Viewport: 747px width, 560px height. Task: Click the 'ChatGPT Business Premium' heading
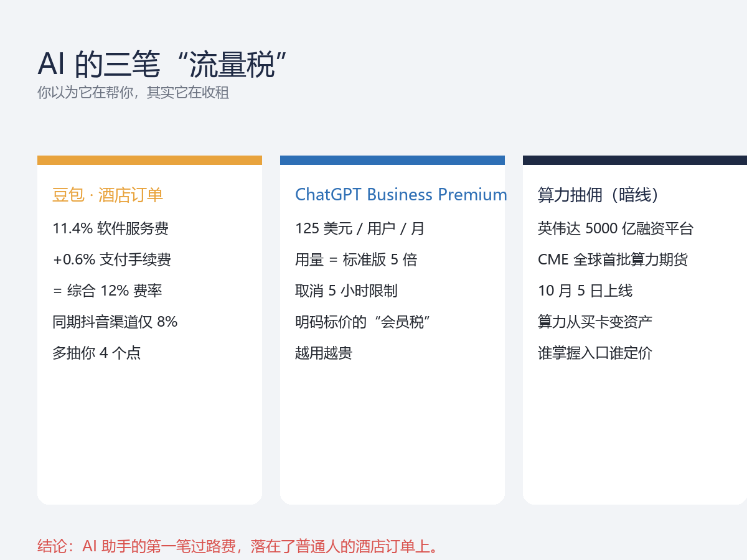pyautogui.click(x=401, y=195)
